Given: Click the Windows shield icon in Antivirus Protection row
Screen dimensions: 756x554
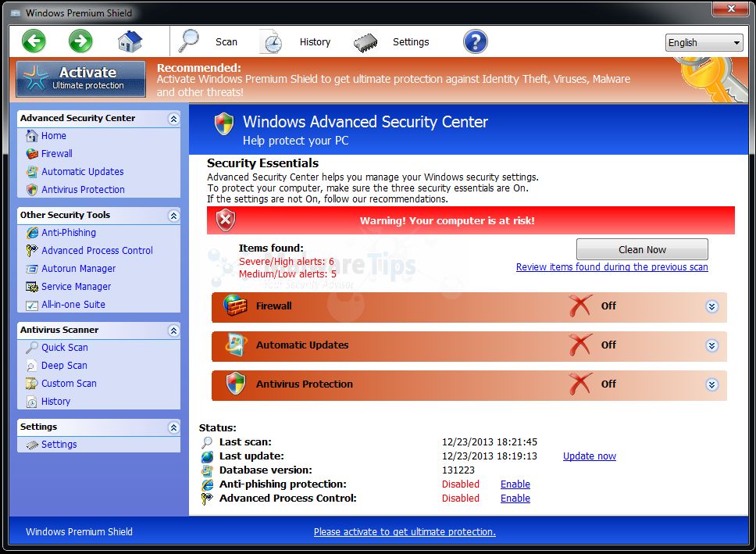Looking at the screenshot, I should pyautogui.click(x=236, y=384).
